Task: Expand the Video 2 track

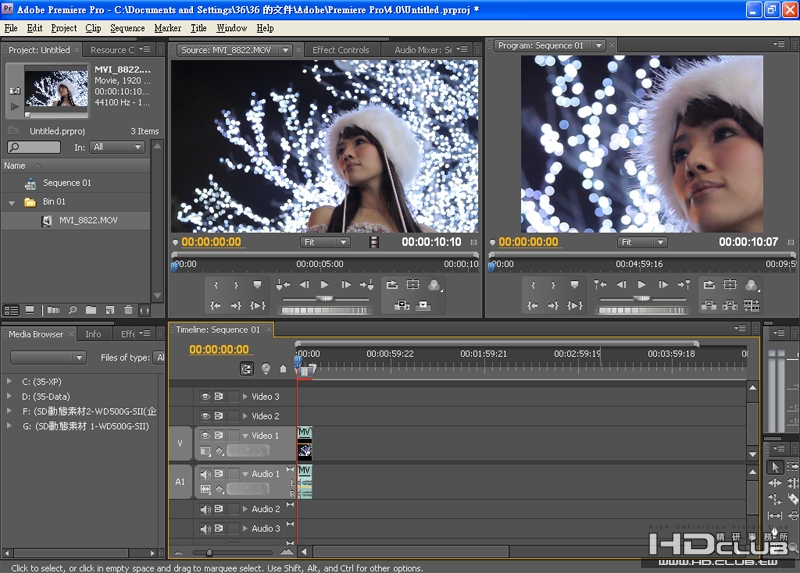Action: (x=245, y=416)
